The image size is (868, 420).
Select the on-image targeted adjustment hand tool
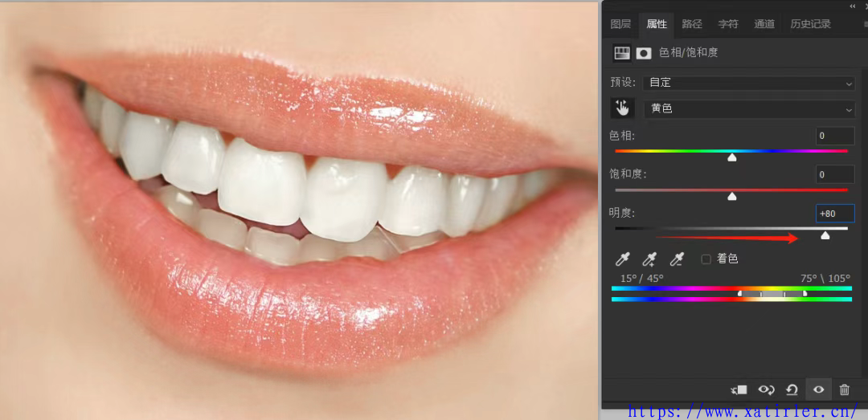coord(622,108)
